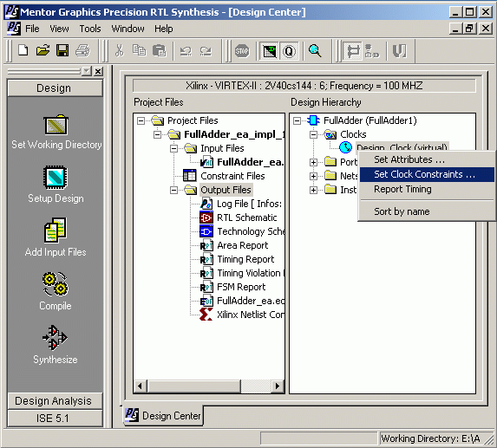Select the Xilinx Netlist Constraints file

242,315
